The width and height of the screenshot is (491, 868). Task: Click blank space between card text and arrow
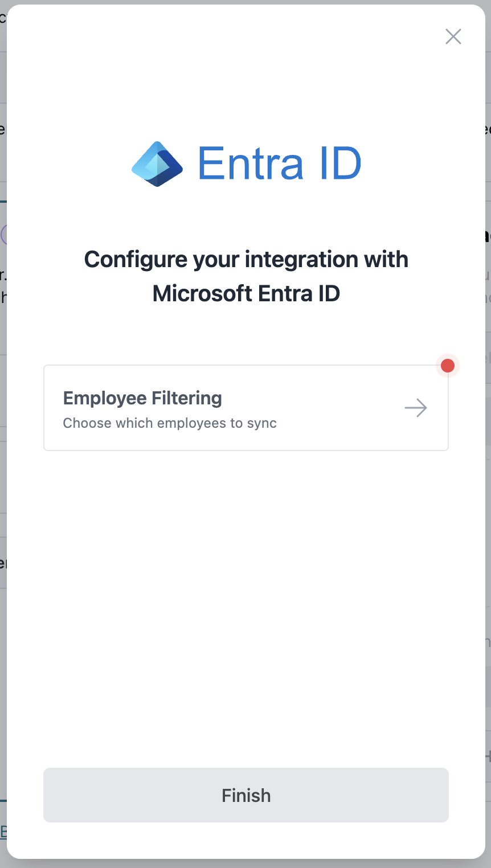(342, 408)
